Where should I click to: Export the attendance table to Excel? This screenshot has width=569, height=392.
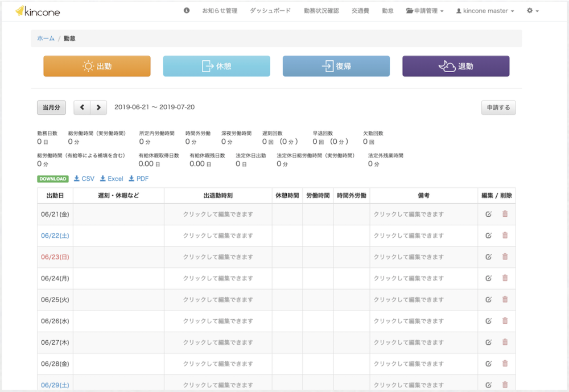click(112, 178)
